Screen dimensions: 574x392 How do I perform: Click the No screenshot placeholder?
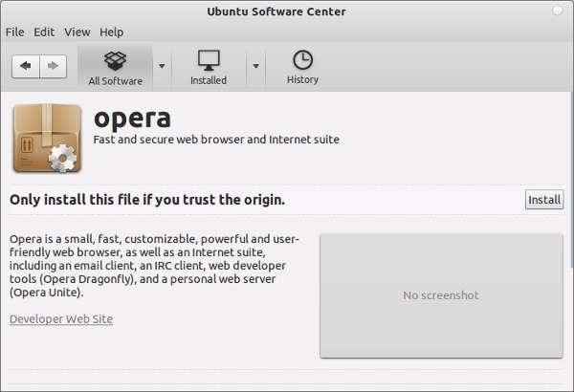tap(441, 295)
